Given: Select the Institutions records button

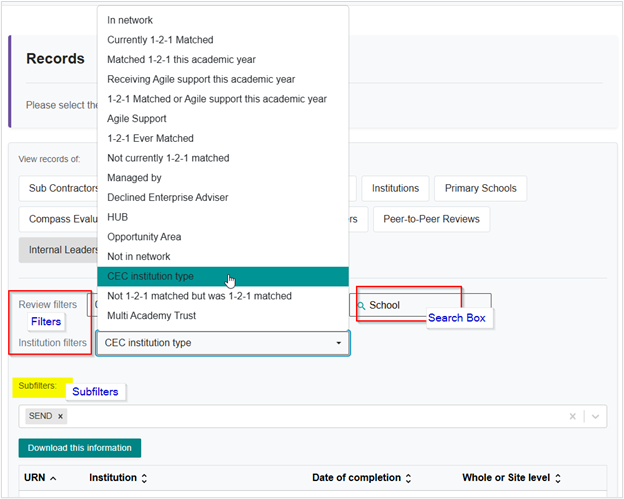Looking at the screenshot, I should (395, 188).
